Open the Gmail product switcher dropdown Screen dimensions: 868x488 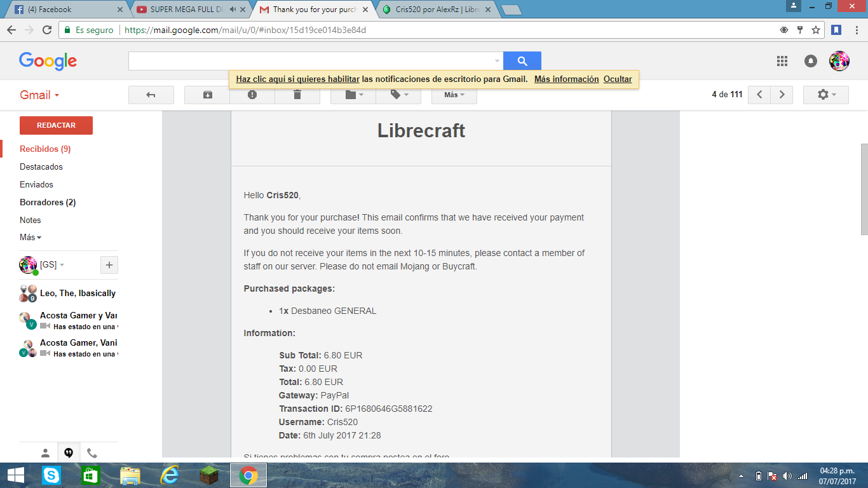point(39,95)
